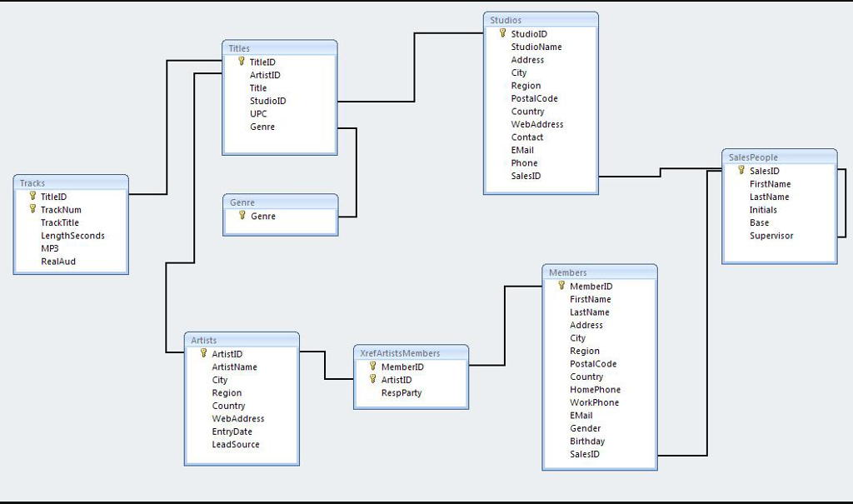Select the UPC field in Titles

point(258,113)
